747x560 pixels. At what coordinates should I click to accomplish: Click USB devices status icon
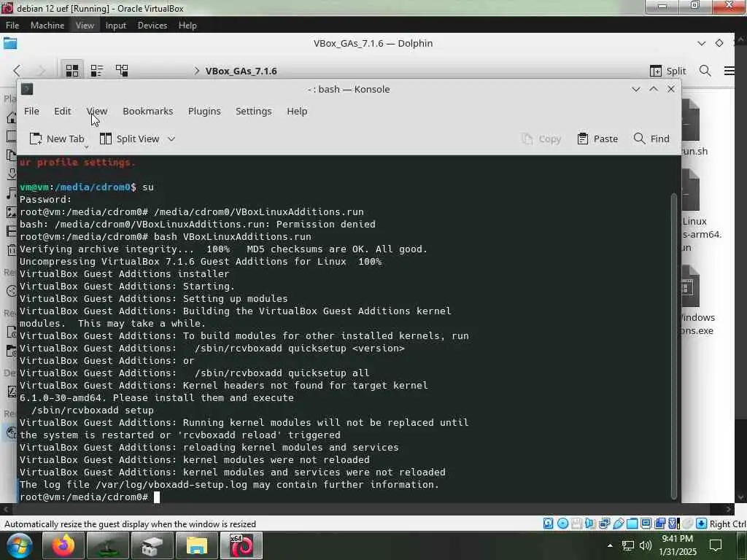coord(619,524)
